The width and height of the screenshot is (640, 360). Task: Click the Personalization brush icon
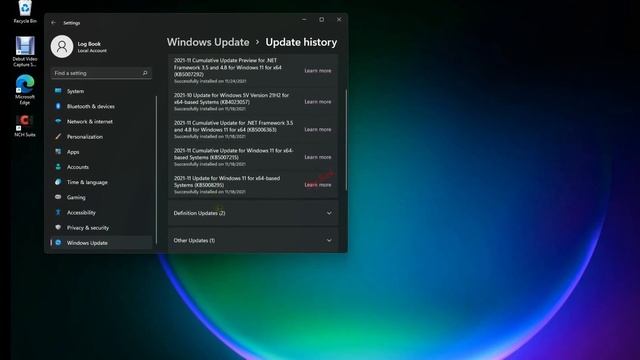[x=58, y=136]
